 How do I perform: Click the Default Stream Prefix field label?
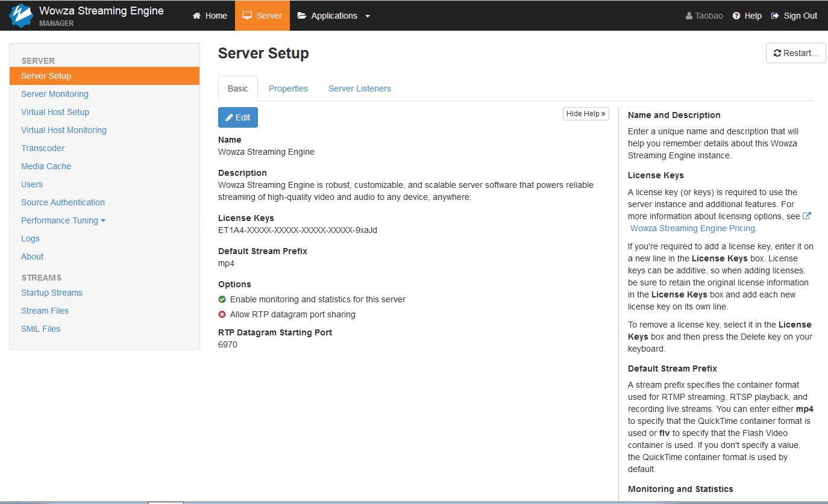point(263,251)
